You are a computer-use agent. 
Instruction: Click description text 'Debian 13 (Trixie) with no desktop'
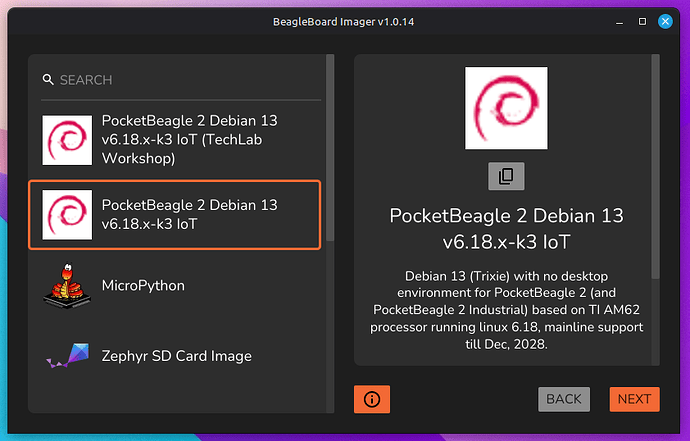point(506,276)
